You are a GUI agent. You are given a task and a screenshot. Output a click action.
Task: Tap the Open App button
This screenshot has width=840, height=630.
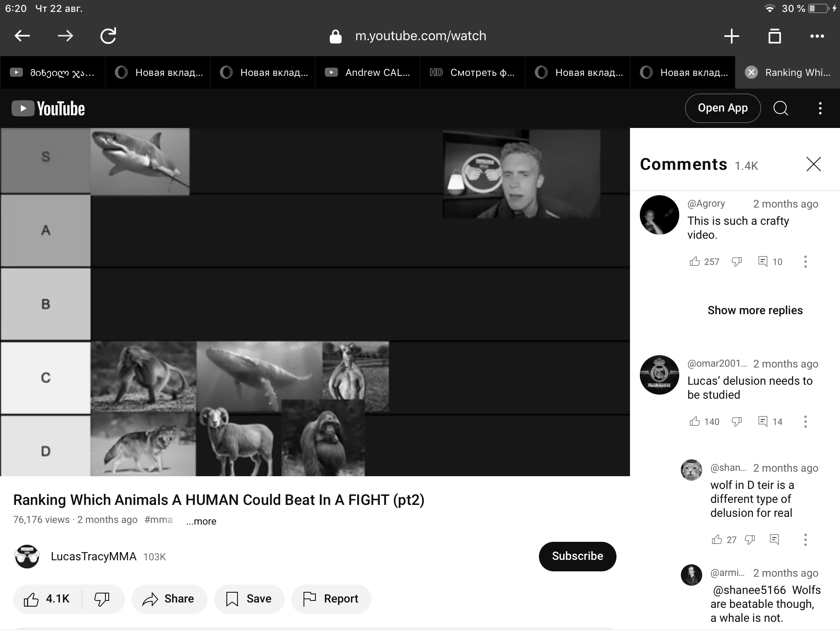pos(723,108)
